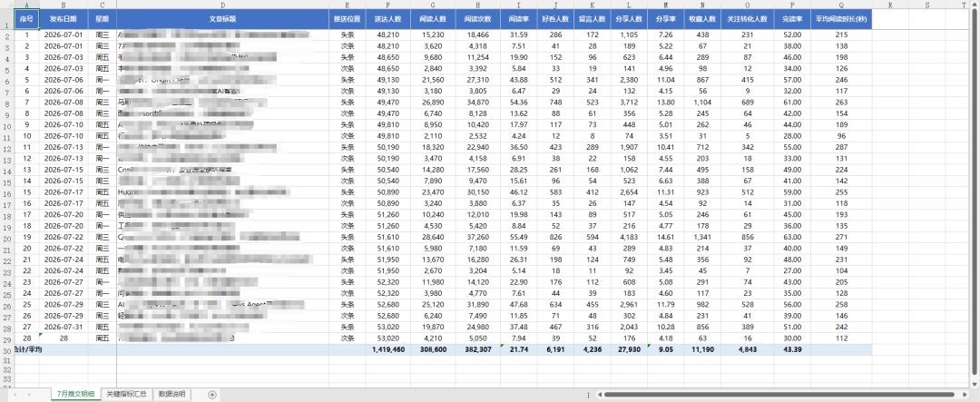The image size is (980, 402).
Task: Click the horizontal scrollbar left arrow
Action: click(599, 395)
